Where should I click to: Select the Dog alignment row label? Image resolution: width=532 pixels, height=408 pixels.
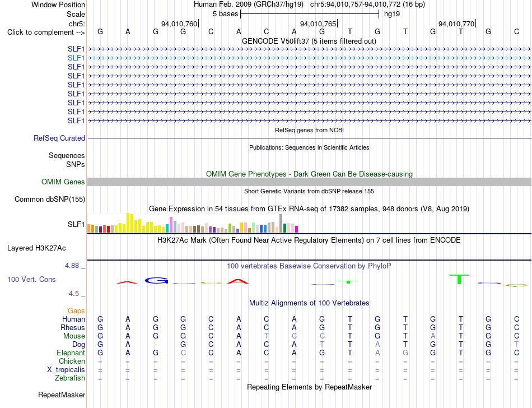point(78,345)
